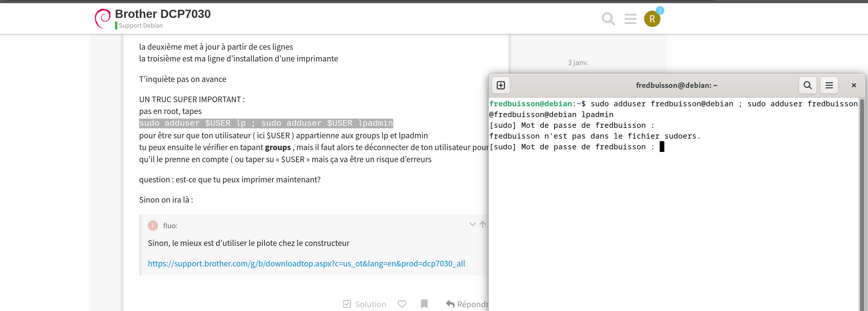Screen dimensions: 868x311
Task: Open the forum hamburger menu
Action: [630, 18]
